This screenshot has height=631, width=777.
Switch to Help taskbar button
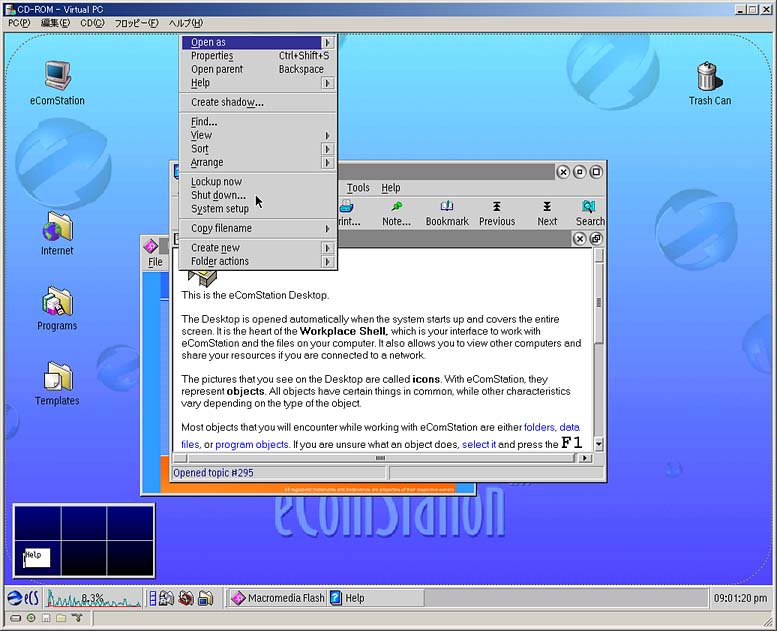377,598
